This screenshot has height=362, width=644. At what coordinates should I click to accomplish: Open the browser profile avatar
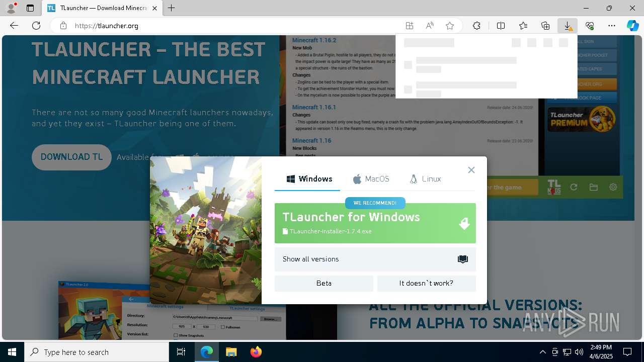click(11, 8)
